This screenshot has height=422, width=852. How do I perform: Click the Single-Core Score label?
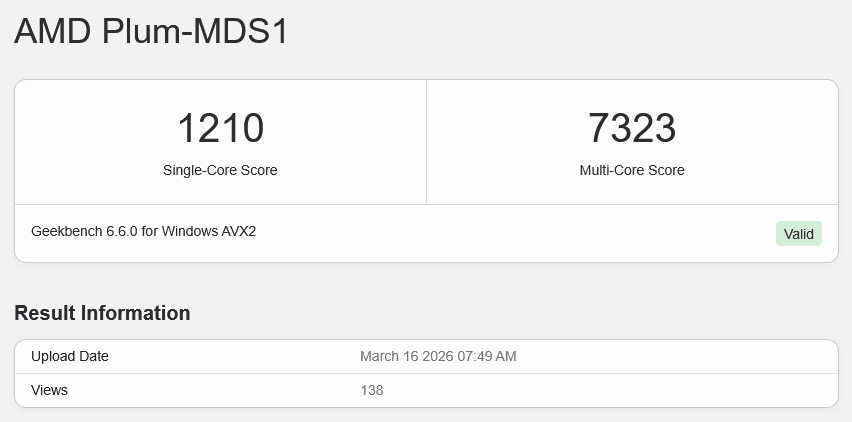(220, 170)
